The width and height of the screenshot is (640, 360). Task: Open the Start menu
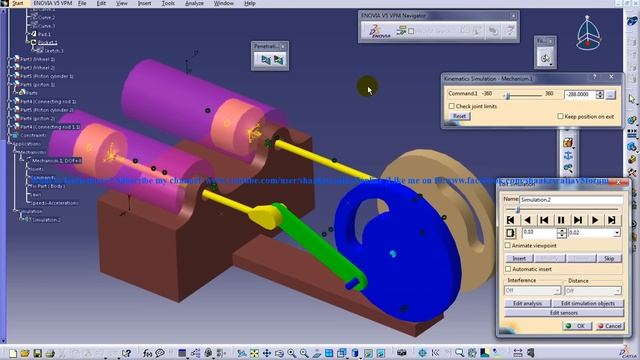tap(17, 3)
